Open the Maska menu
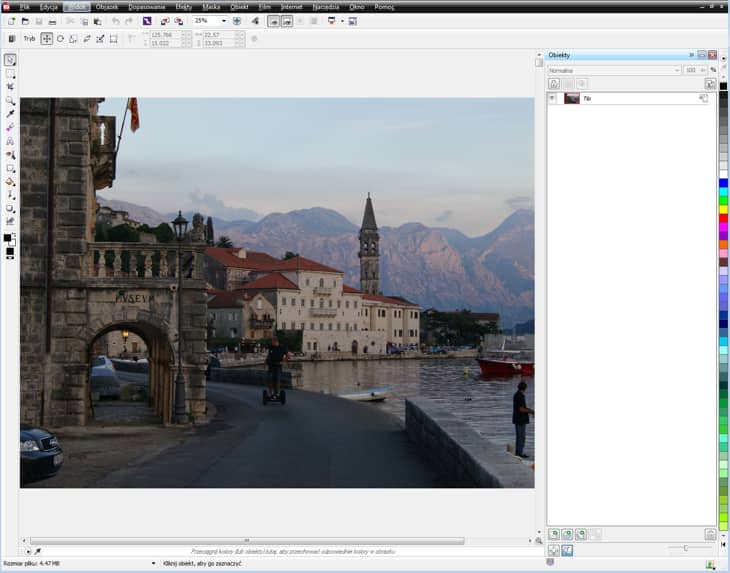Screen dimensions: 730x573 point(211,7)
